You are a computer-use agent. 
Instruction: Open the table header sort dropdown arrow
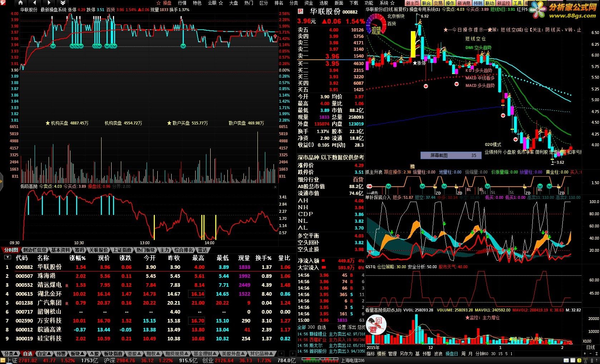pyautogui.click(x=8, y=257)
